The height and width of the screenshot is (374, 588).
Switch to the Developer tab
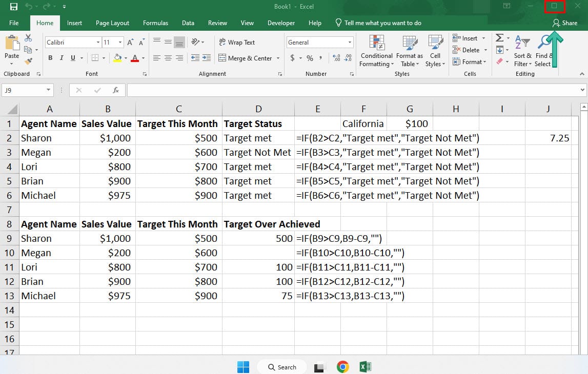click(x=281, y=23)
